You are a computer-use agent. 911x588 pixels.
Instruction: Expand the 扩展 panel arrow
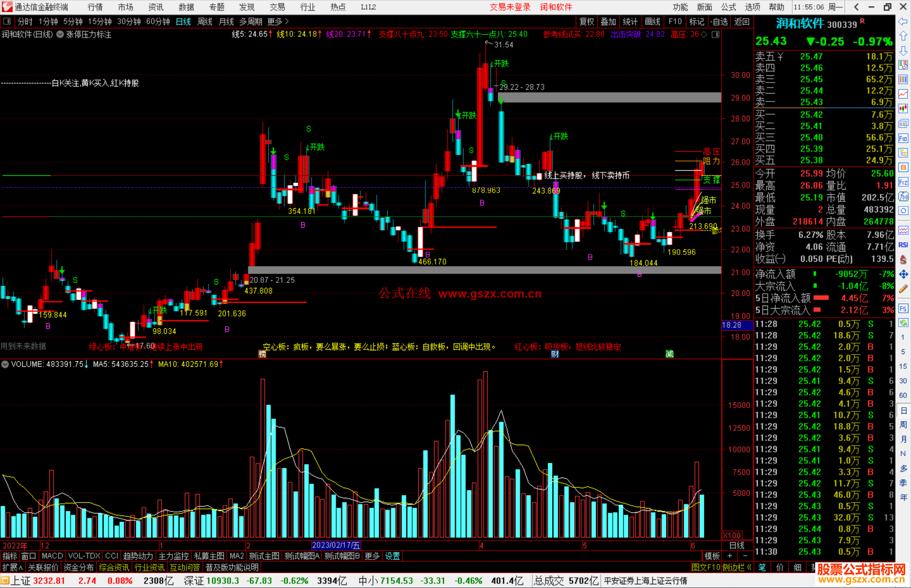click(21, 567)
